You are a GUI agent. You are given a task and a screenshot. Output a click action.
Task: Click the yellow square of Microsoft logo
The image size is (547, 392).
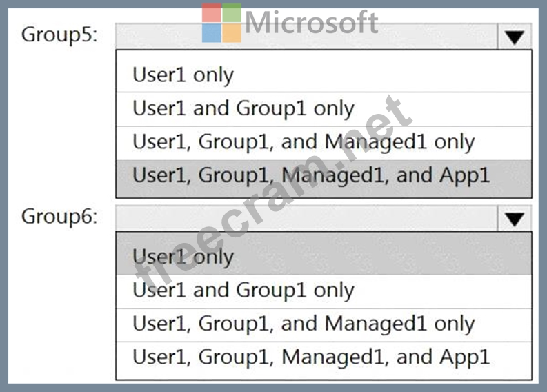[x=232, y=33]
